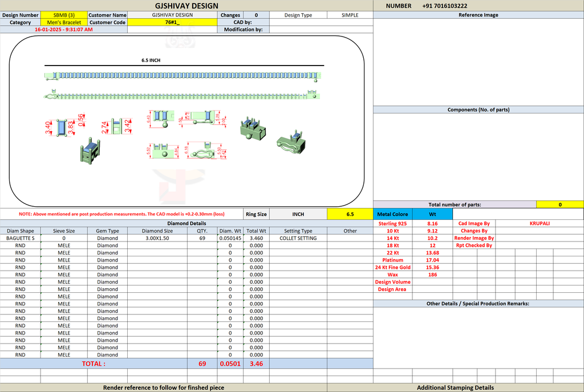Screen dimensions: 584x392
Task: Select the CAD by: label
Action: tap(242, 22)
